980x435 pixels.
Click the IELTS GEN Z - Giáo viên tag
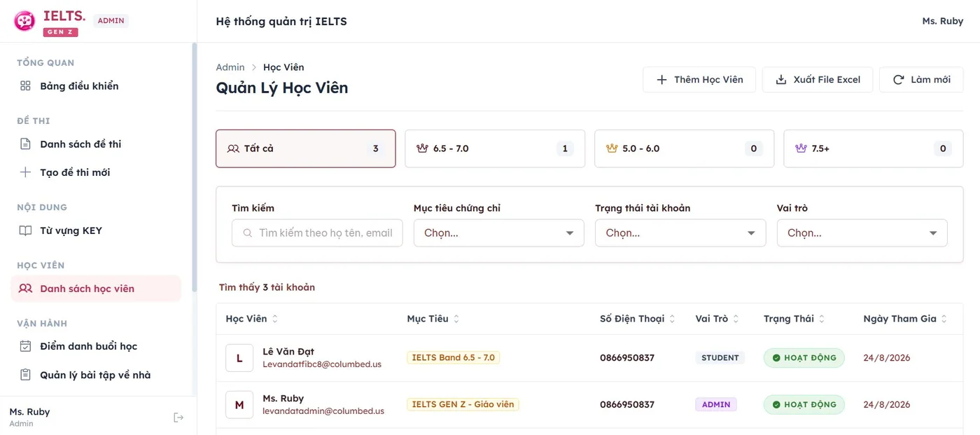click(463, 405)
